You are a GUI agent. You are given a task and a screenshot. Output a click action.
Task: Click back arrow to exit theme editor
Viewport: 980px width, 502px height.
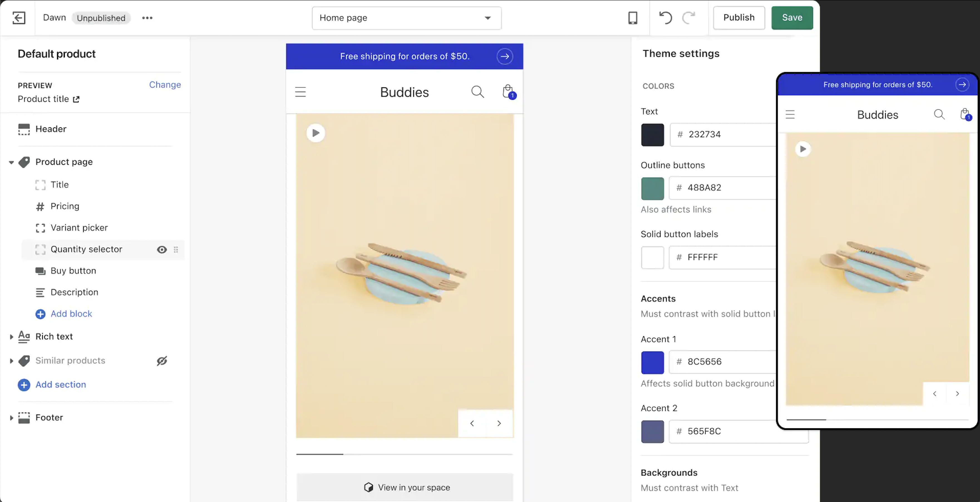click(19, 18)
